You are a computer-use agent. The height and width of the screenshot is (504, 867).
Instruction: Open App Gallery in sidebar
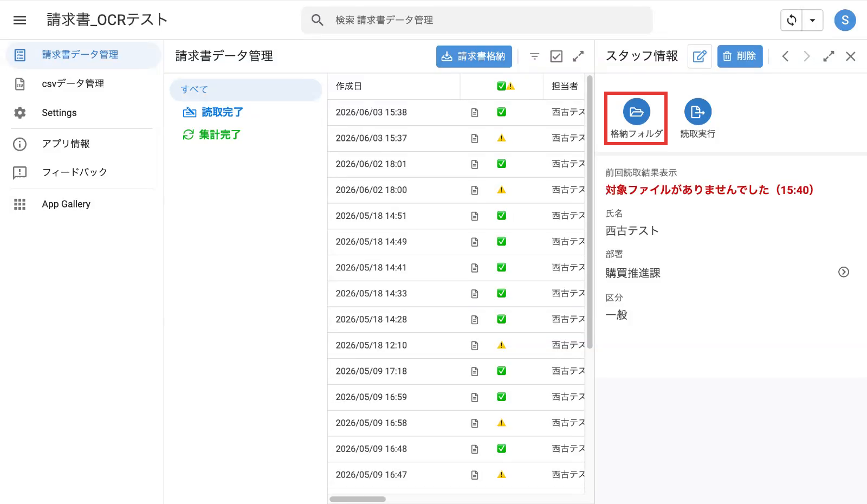(x=83, y=204)
